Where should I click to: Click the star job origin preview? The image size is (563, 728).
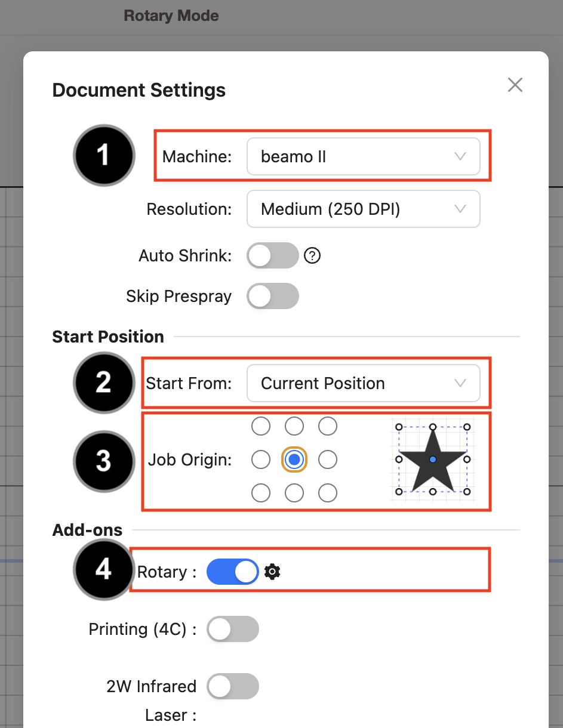[x=433, y=459]
